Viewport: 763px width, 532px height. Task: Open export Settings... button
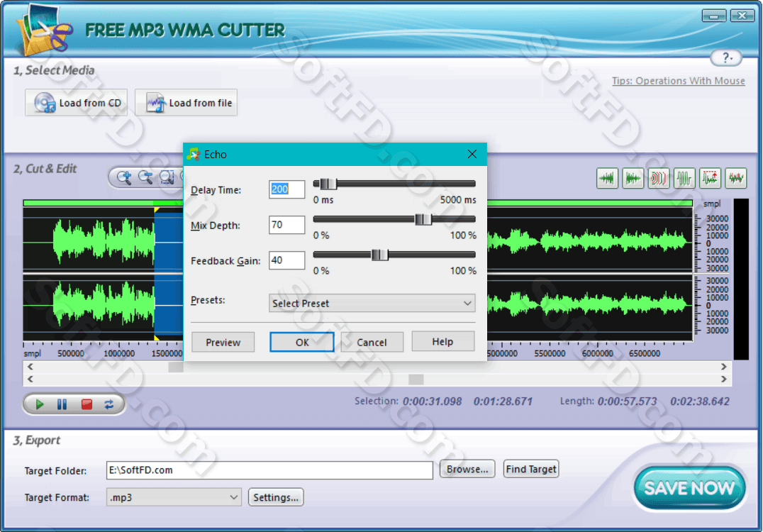[276, 497]
